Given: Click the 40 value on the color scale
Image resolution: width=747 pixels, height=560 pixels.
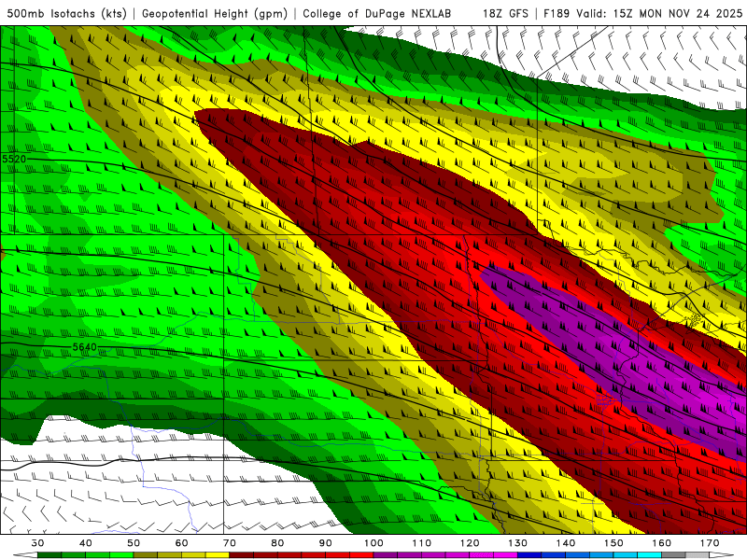Looking at the screenshot, I should [x=86, y=543].
